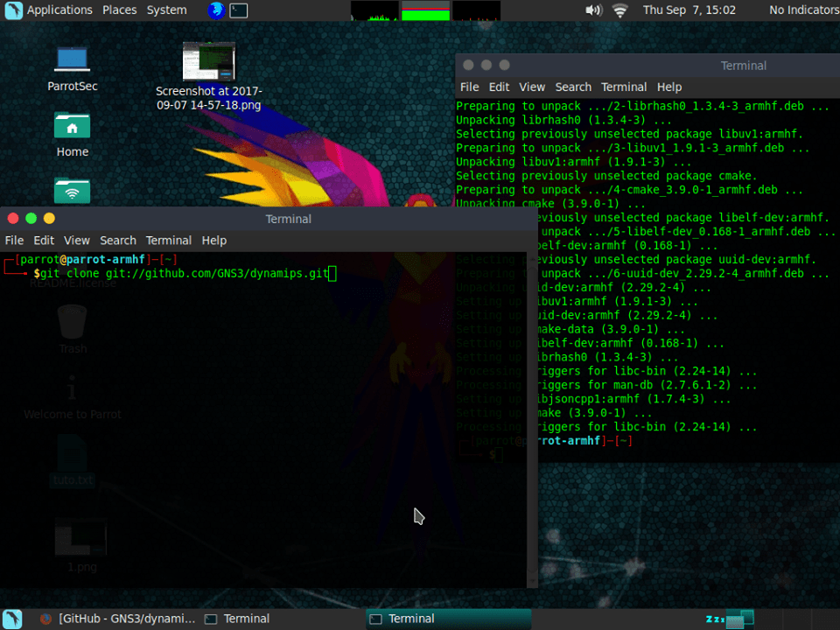This screenshot has height=630, width=840.
Task: Switch to the inactive Terminal taskbar button
Action: click(x=237, y=619)
